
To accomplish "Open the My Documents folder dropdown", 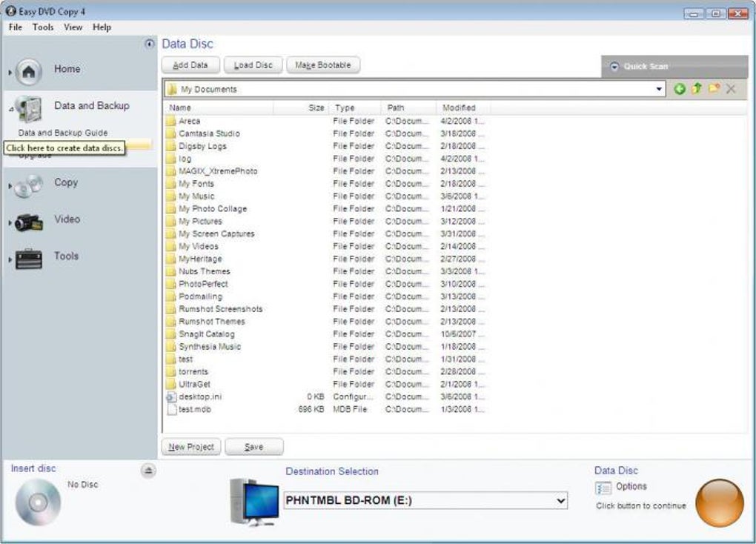I will tap(659, 89).
